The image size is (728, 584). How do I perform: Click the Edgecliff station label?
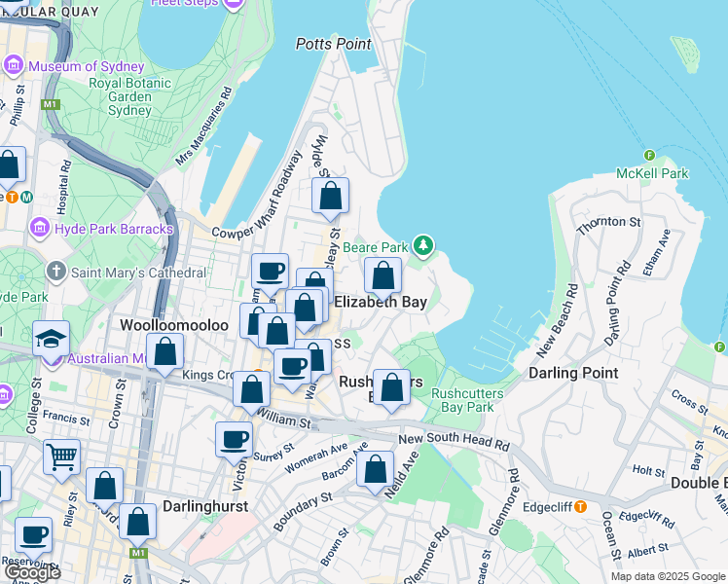click(x=547, y=507)
